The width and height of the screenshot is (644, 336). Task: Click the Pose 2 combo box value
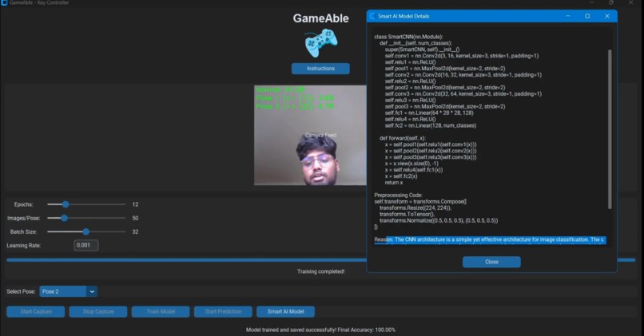click(63, 291)
